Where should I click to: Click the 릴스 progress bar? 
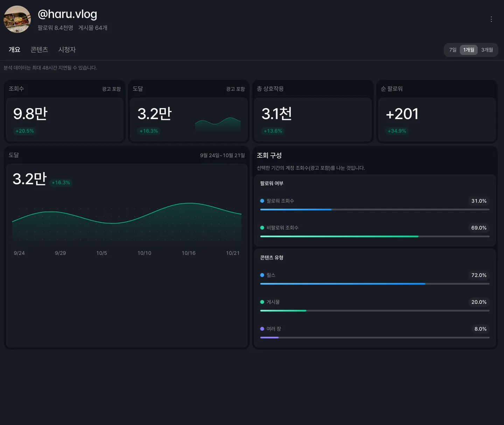tap(375, 284)
